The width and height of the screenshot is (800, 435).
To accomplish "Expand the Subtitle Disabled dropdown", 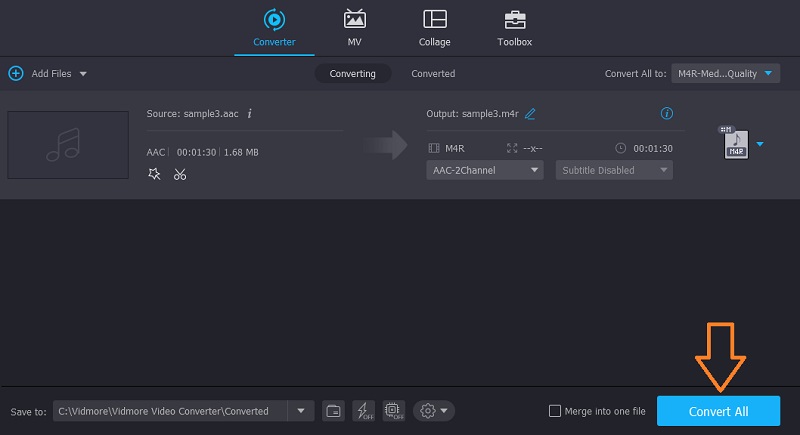I will coord(614,170).
